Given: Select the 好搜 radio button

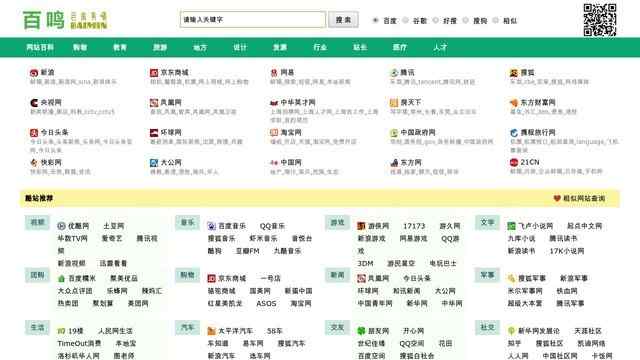Looking at the screenshot, I should click(436, 20).
